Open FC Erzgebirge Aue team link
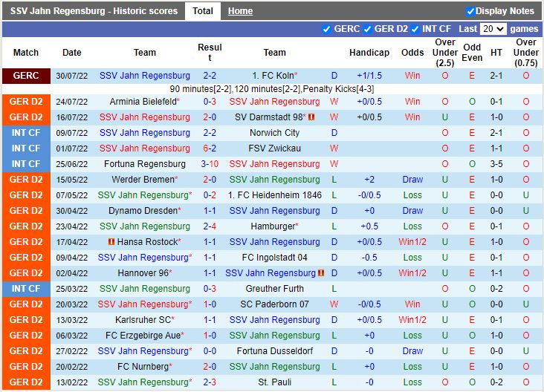This screenshot has height=392, width=544. [143, 336]
